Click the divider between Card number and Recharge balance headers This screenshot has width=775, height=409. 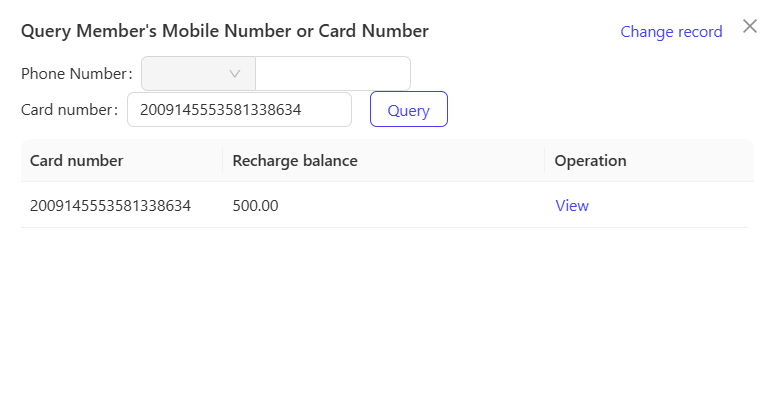223,160
